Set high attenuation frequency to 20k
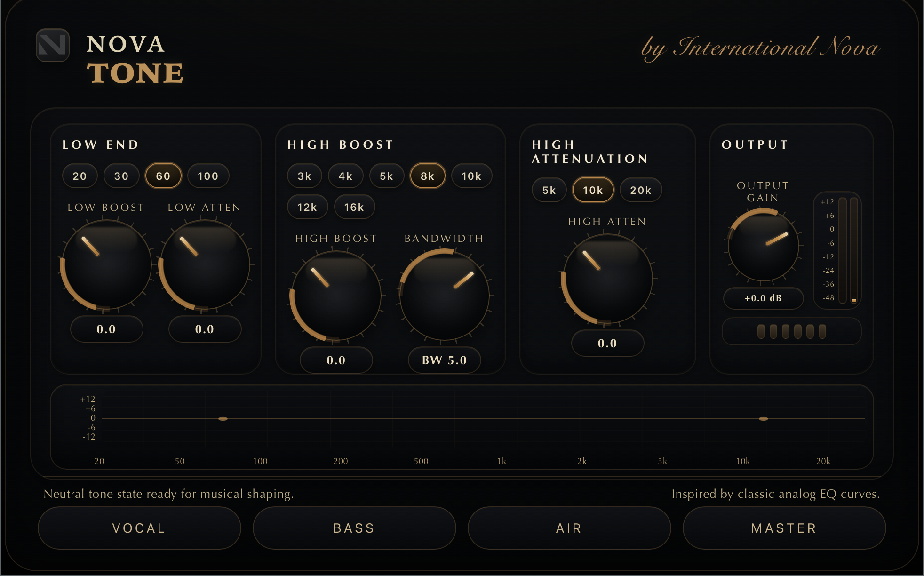The height and width of the screenshot is (576, 924). coord(641,190)
